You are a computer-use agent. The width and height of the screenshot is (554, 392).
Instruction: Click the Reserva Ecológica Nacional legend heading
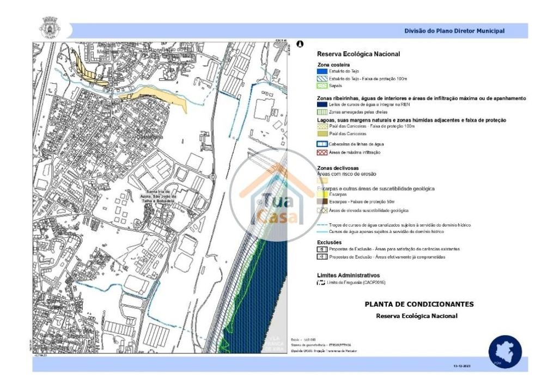point(358,54)
